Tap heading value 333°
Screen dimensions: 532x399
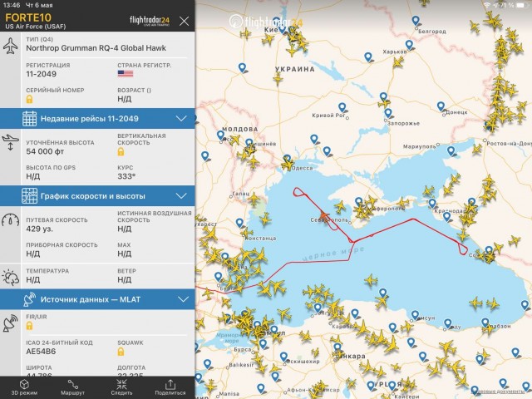126,176
